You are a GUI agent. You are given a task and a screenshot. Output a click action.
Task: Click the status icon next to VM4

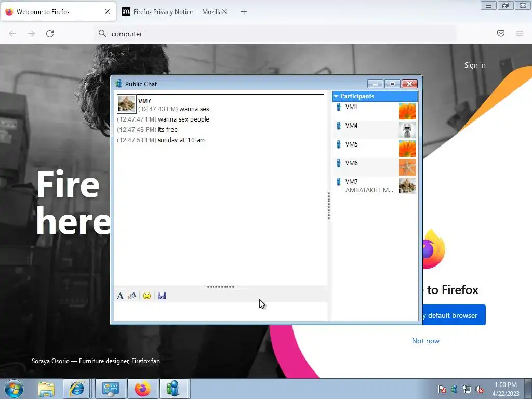[x=338, y=126]
